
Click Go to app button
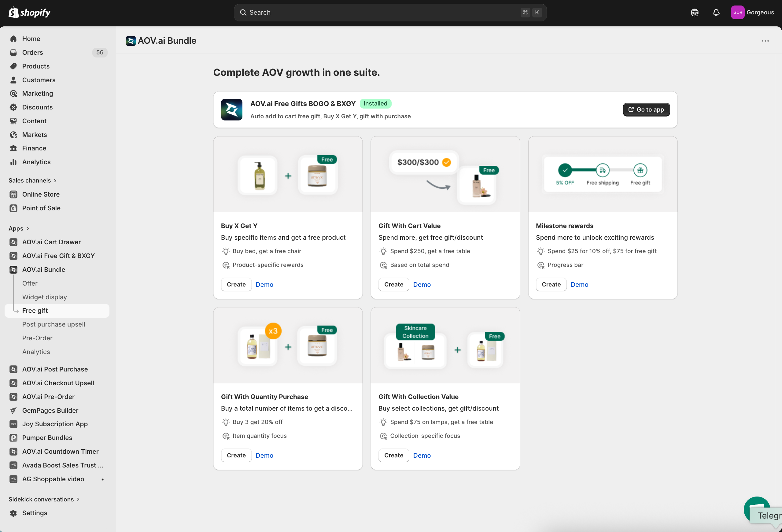coord(646,110)
